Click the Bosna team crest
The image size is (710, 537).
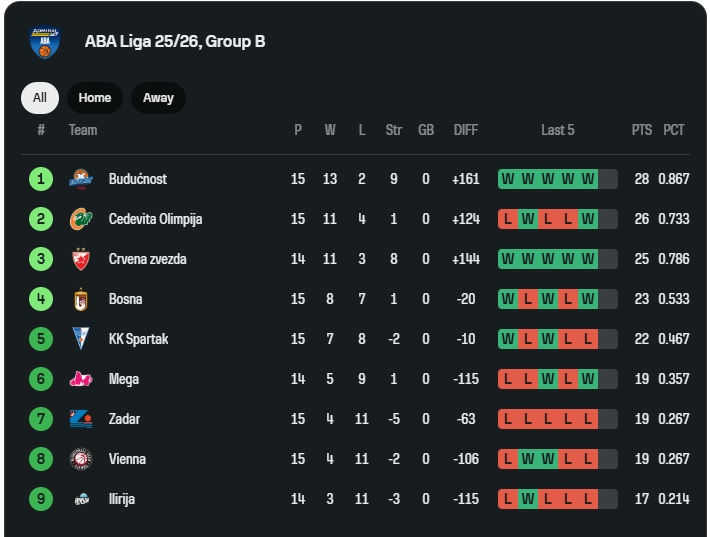[80, 299]
